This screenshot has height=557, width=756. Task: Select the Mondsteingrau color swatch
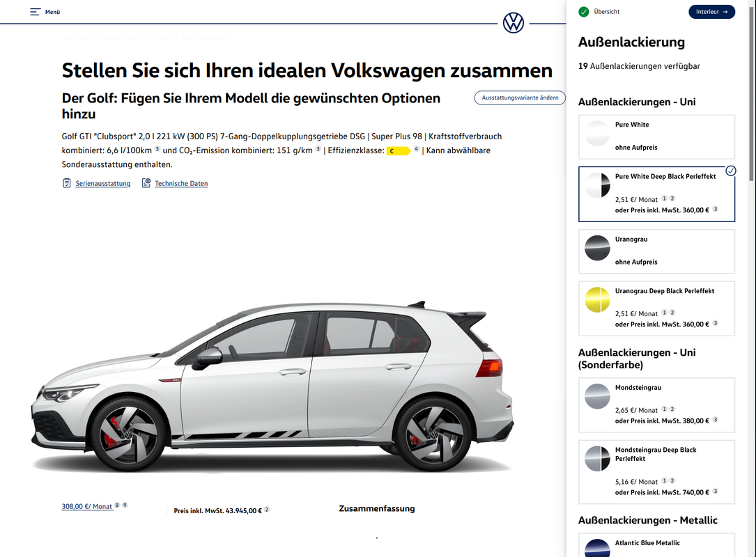pyautogui.click(x=597, y=396)
